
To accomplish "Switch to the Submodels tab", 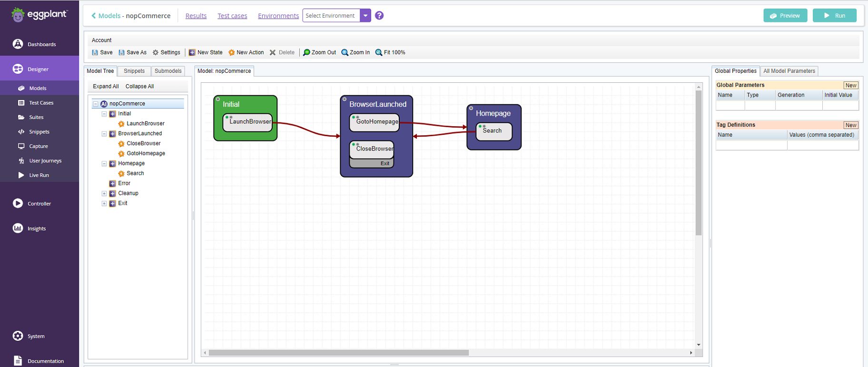I will pos(168,71).
